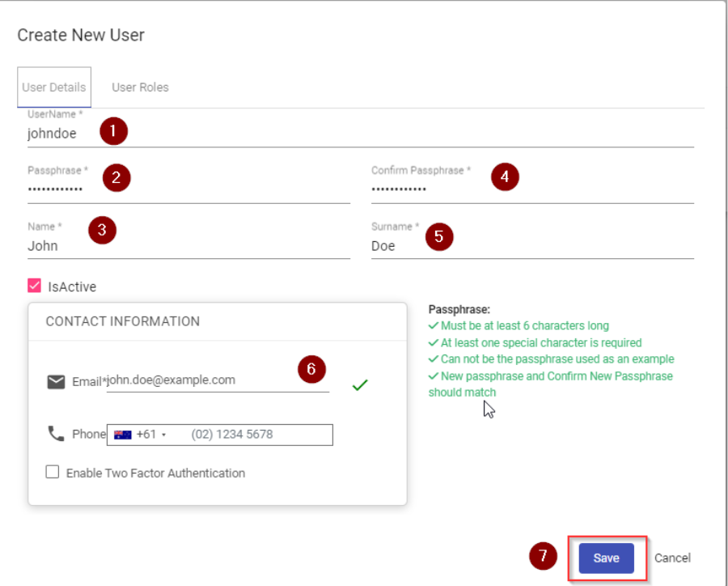Click the Surname field containing Doe
This screenshot has width=728, height=586.
pyautogui.click(x=531, y=246)
